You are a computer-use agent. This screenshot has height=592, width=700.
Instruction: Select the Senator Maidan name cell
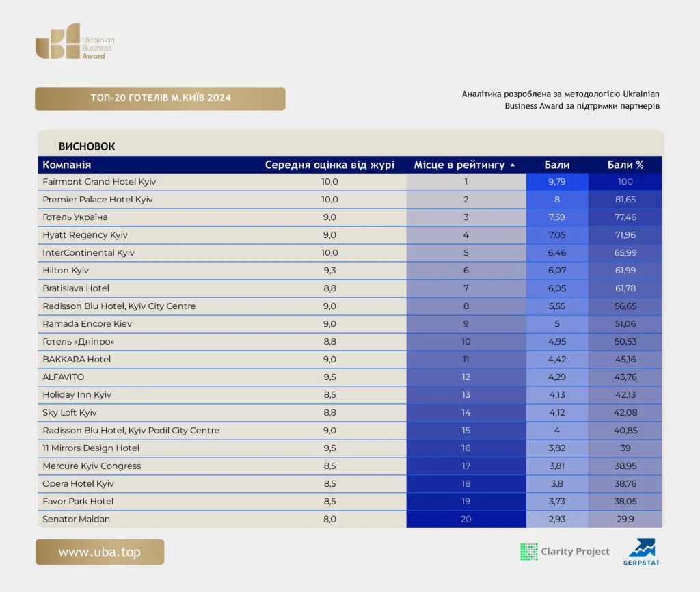77,520
